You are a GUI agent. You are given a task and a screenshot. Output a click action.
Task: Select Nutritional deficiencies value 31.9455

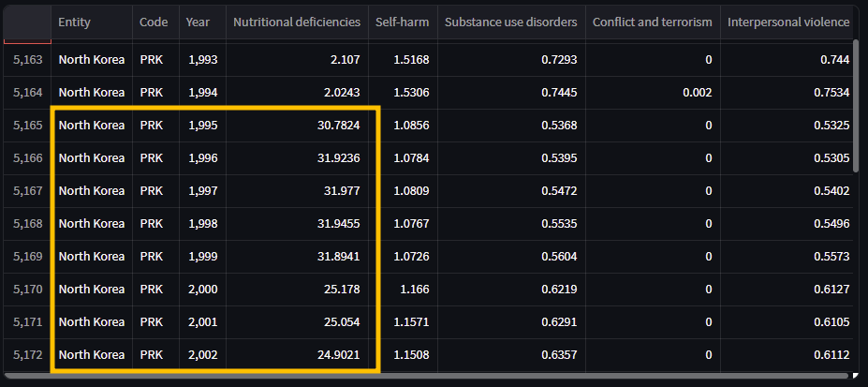[x=297, y=224]
